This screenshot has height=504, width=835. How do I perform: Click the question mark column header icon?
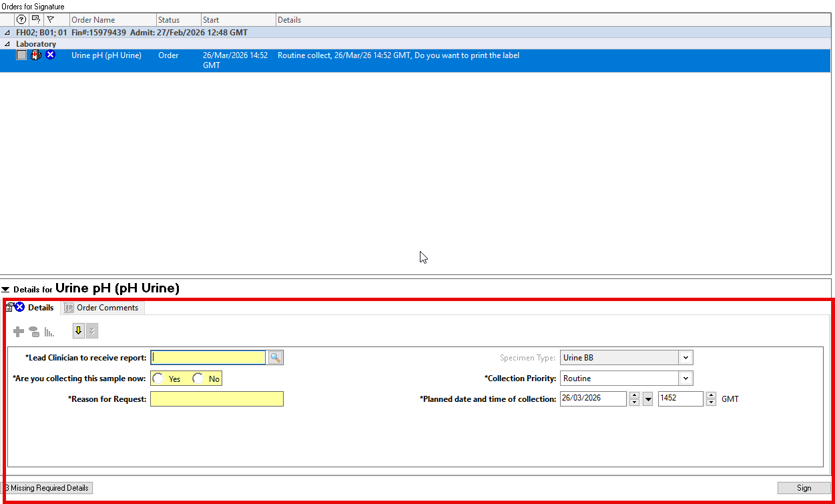(21, 19)
